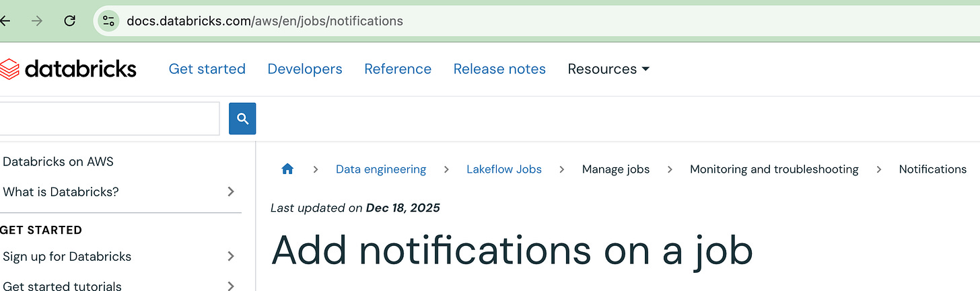Click the address bar URL
Image resolution: width=980 pixels, height=291 pixels.
(265, 21)
